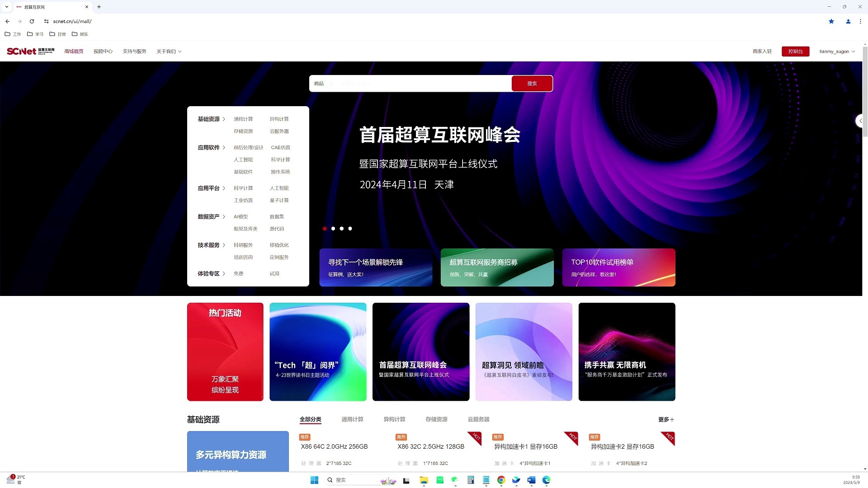Click the 控制台 button

click(795, 52)
